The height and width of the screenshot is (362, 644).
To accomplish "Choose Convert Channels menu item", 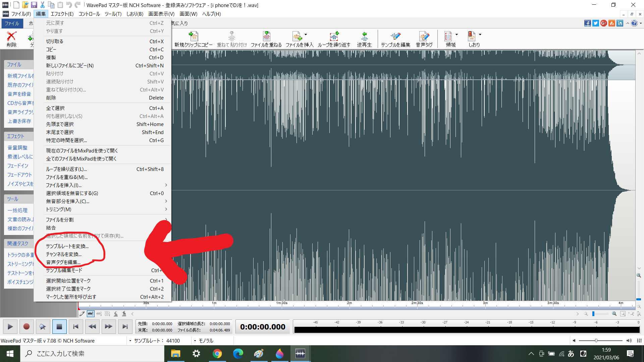I will [x=103, y=254].
